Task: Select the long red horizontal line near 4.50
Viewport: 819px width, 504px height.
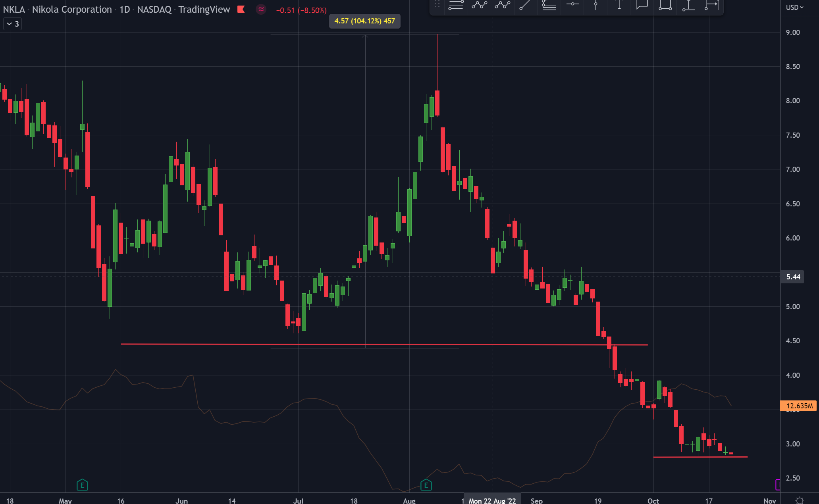Action: coord(384,344)
